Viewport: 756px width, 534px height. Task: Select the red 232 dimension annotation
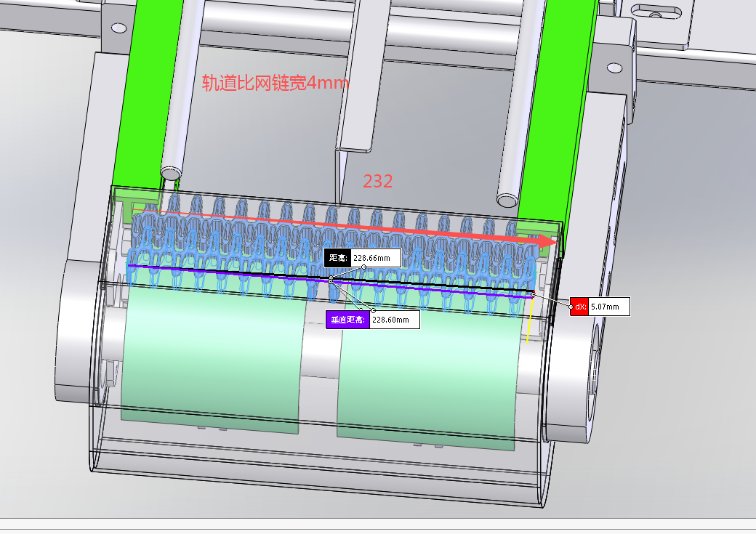[377, 181]
